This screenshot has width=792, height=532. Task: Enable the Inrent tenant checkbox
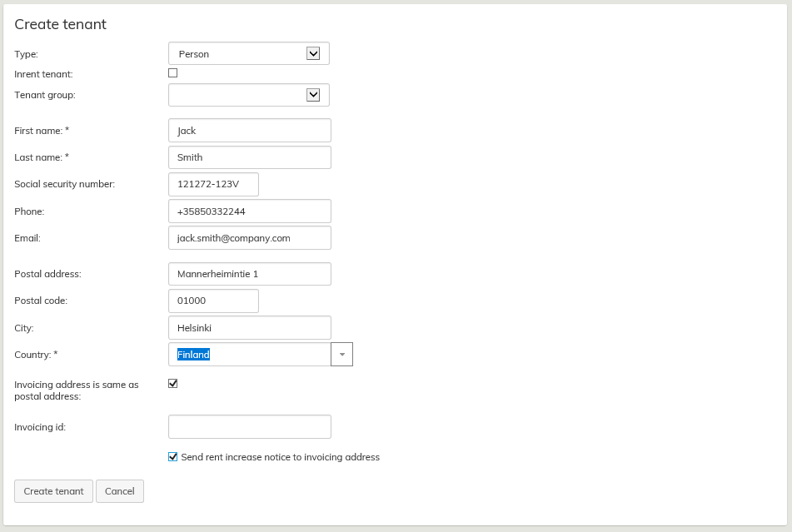[x=173, y=73]
